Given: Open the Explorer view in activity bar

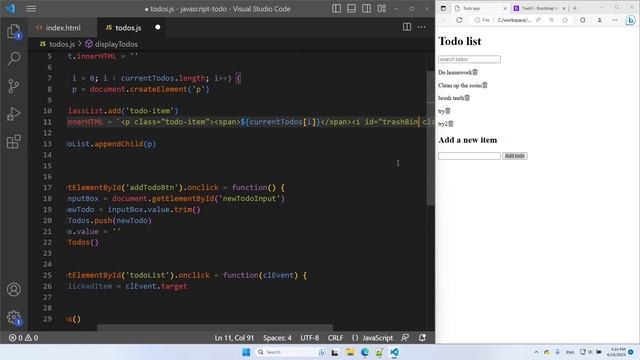Looking at the screenshot, I should point(13,31).
